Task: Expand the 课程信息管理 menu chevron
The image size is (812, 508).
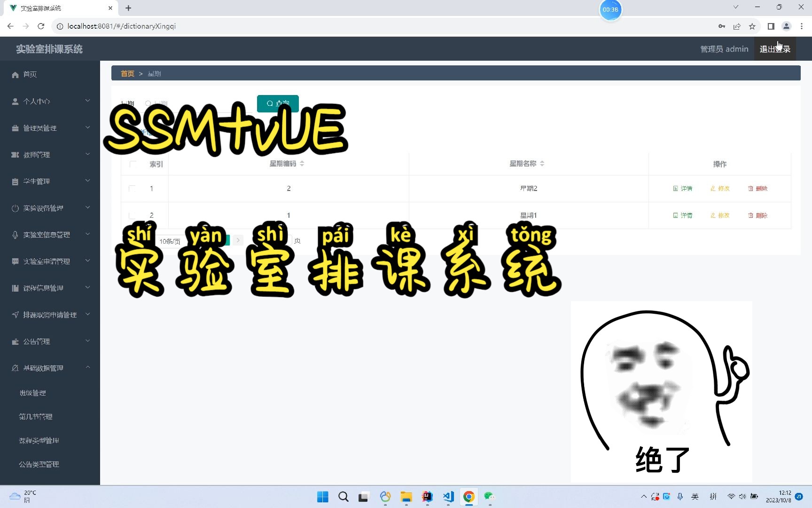Action: pyautogui.click(x=87, y=287)
